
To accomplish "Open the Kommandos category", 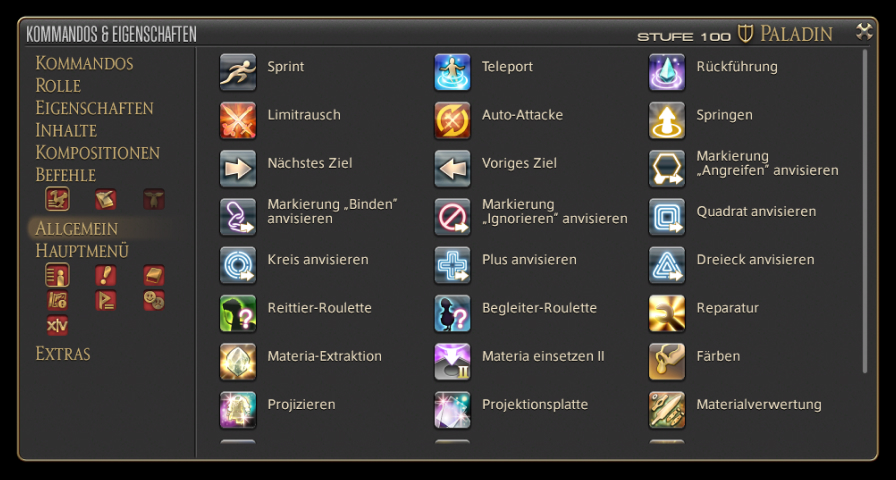I will pos(85,63).
